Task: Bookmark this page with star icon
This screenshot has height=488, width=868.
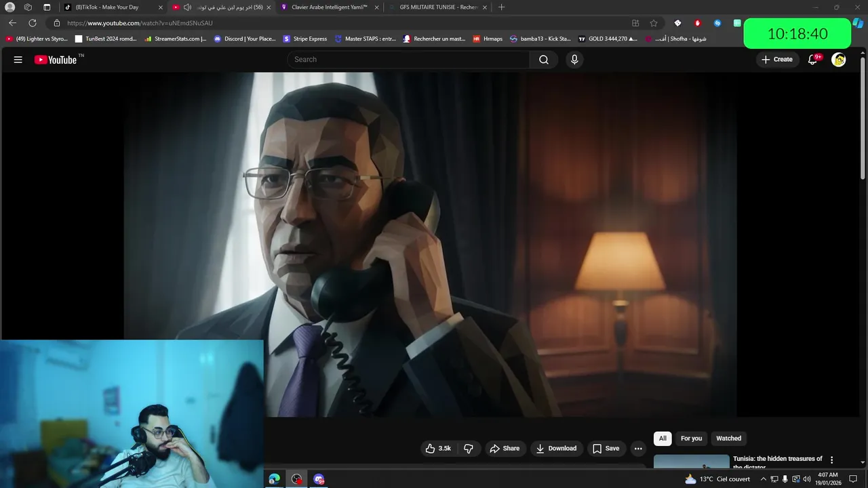Action: point(654,23)
